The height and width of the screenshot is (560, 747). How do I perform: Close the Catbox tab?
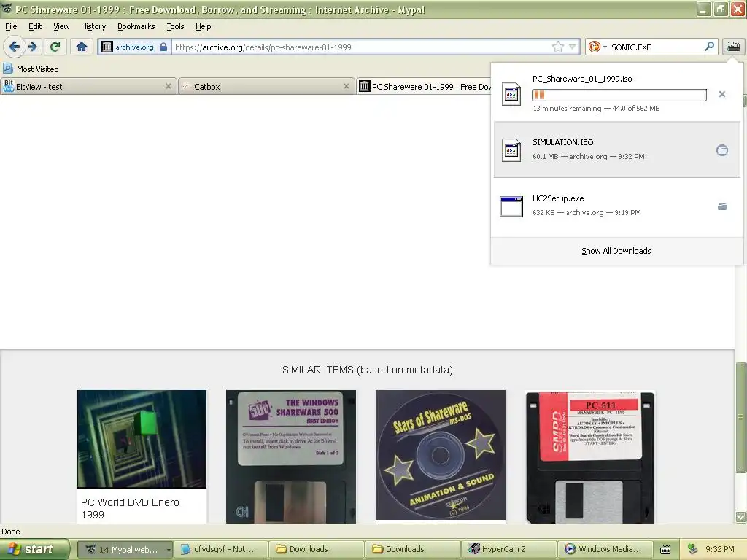[347, 86]
